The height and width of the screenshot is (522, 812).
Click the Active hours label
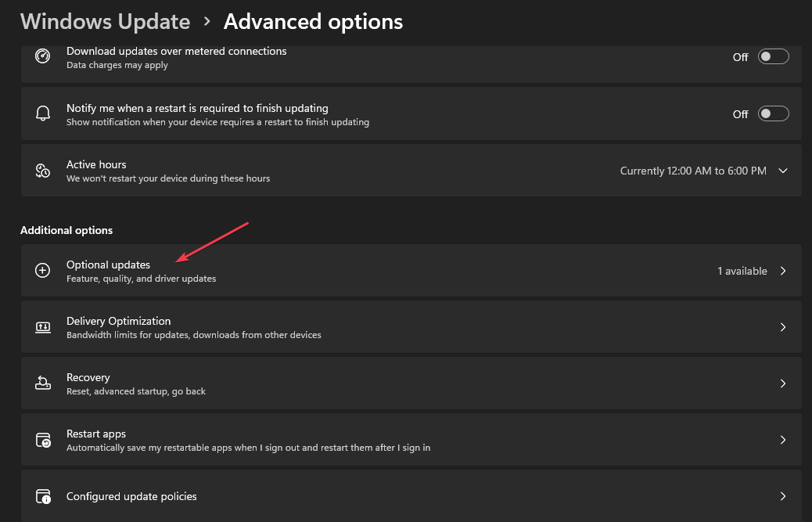coord(96,164)
